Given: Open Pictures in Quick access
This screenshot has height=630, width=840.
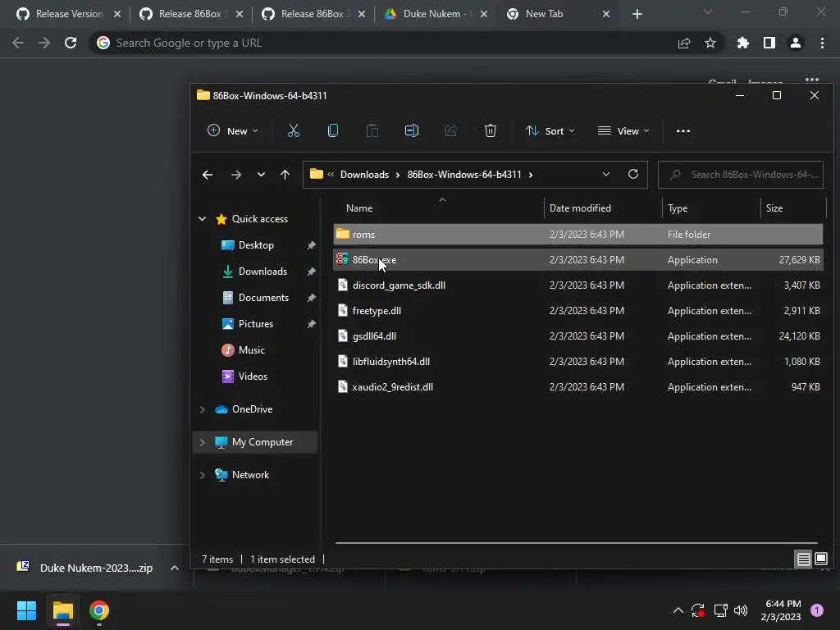Looking at the screenshot, I should pyautogui.click(x=256, y=323).
